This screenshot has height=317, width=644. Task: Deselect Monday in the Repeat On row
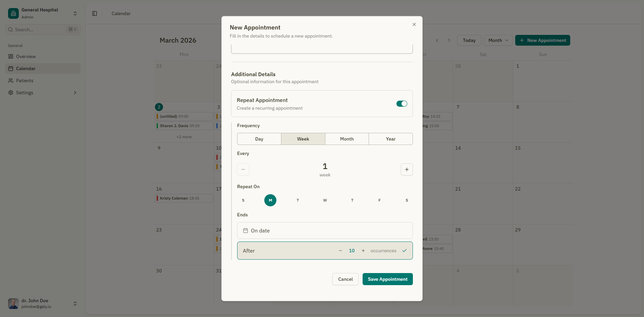click(270, 200)
